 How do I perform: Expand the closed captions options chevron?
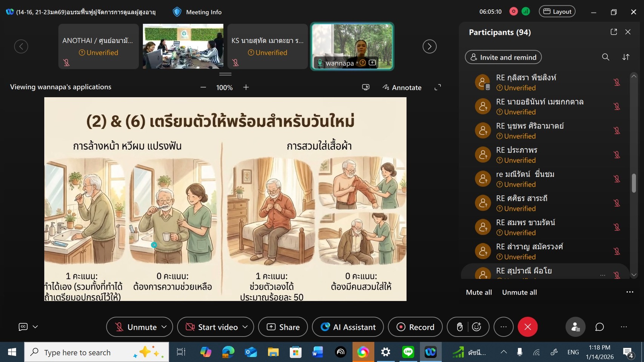[x=35, y=327]
